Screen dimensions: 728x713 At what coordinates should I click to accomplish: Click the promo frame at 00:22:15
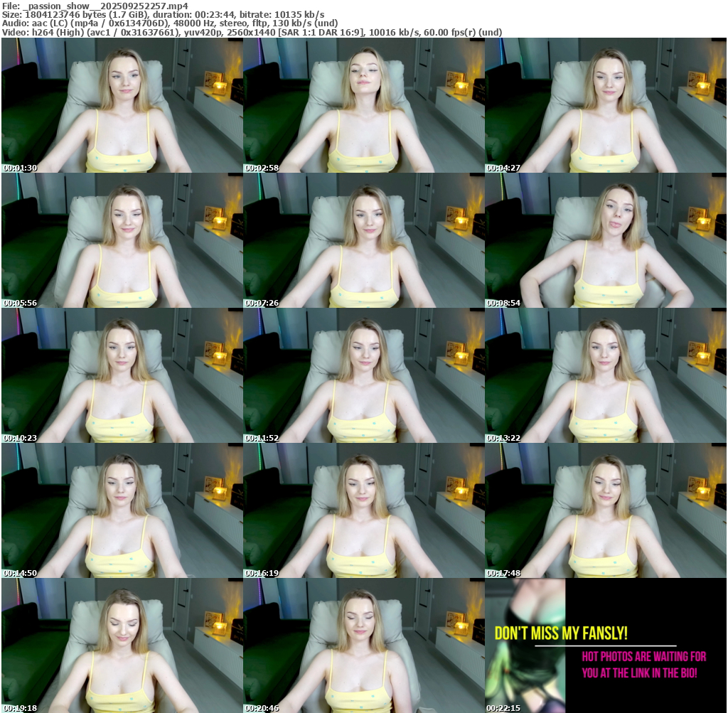coord(606,645)
